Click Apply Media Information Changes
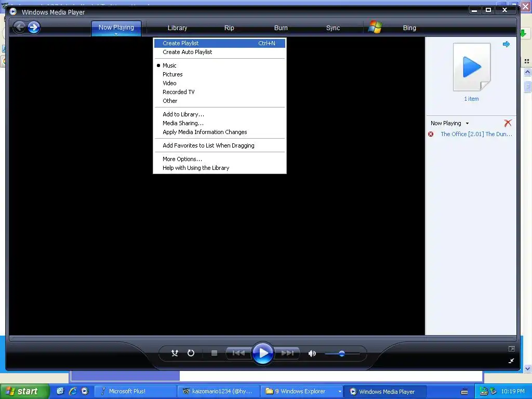Viewport: 532px width, 399px height. (x=220, y=132)
